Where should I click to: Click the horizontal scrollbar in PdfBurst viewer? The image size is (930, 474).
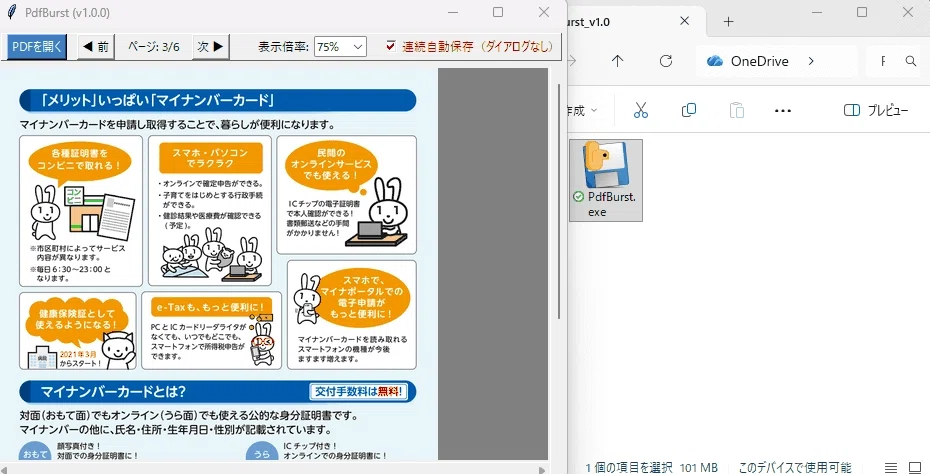point(273,469)
